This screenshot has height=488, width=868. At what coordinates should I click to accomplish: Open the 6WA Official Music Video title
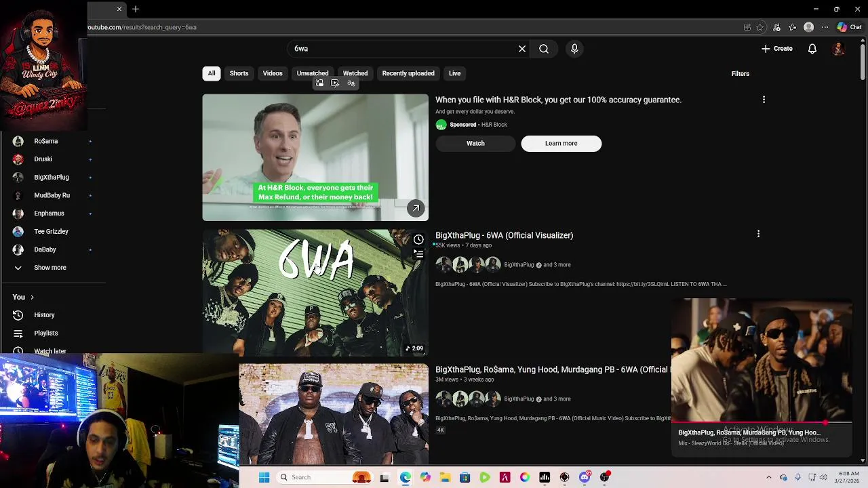pos(552,369)
